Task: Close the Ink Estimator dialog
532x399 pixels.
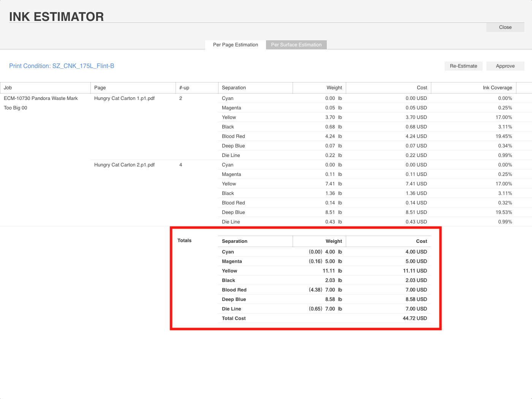Action: pyautogui.click(x=505, y=27)
